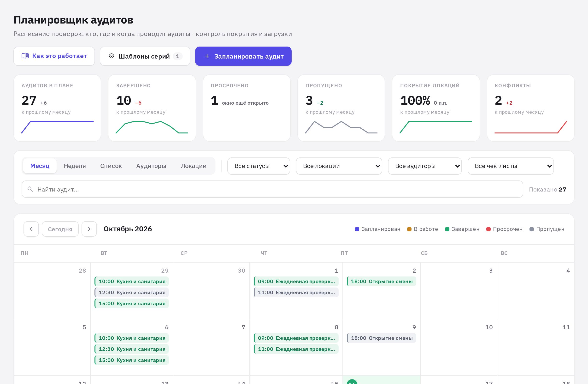Image resolution: width=588 pixels, height=384 pixels.
Task: Open the 'Все статусы' dropdown
Action: 259,166
